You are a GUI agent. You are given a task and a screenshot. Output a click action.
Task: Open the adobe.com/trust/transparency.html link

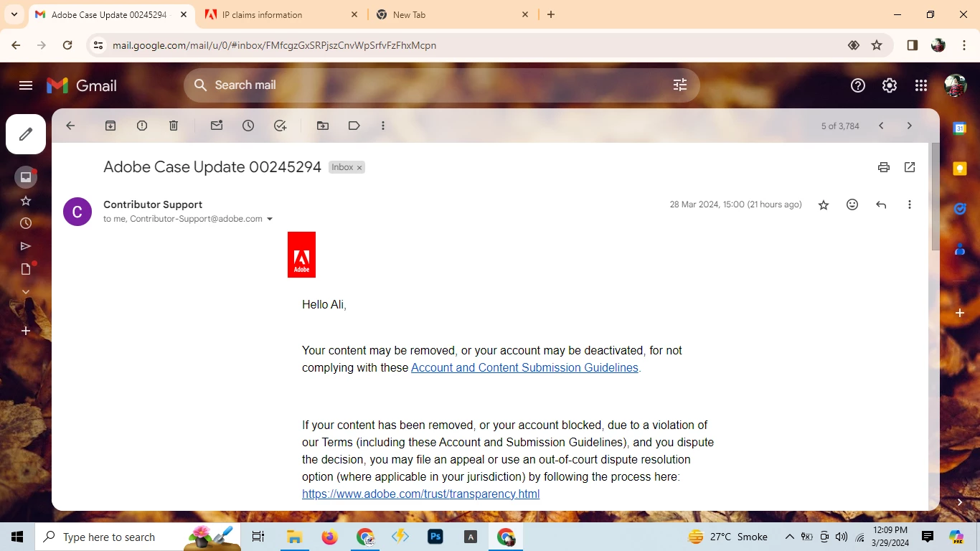click(420, 494)
